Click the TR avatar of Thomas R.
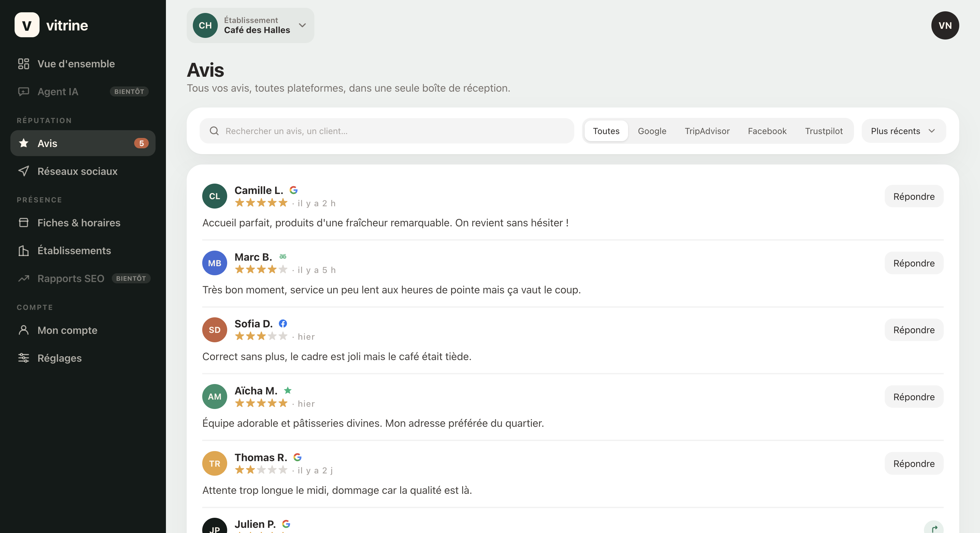The image size is (980, 533). 215,463
